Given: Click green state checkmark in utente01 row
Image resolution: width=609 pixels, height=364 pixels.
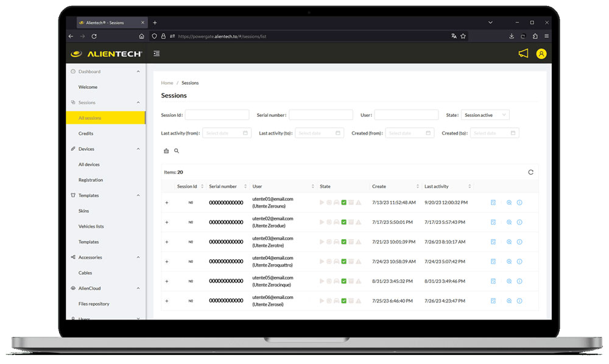Looking at the screenshot, I should (x=343, y=203).
